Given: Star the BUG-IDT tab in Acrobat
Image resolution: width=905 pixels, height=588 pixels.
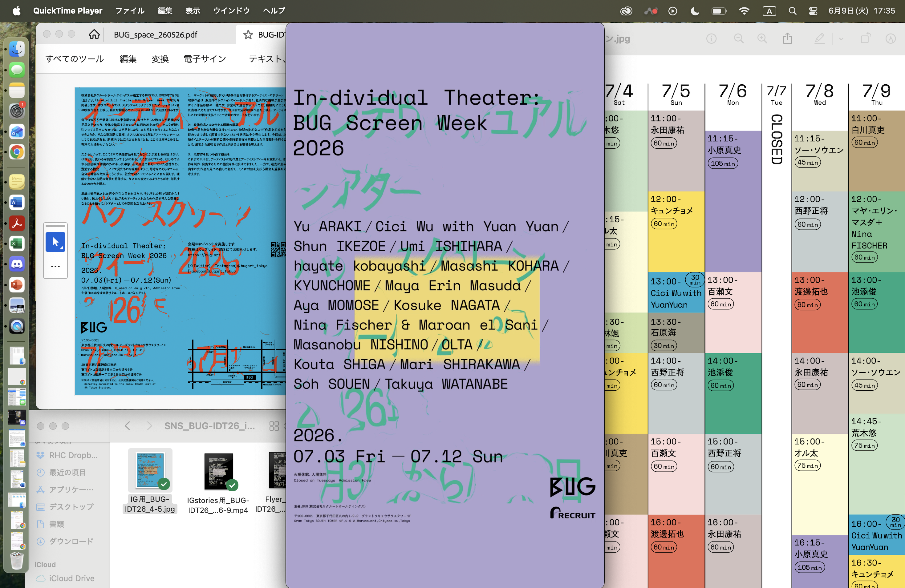Looking at the screenshot, I should [248, 34].
